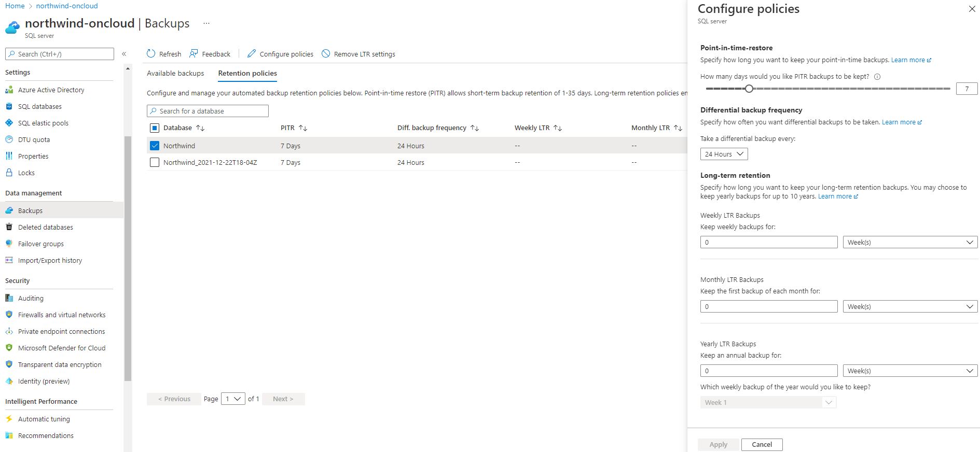The image size is (980, 452).
Task: Open the Monthly LTR Week(s) unit dropdown
Action: [910, 306]
